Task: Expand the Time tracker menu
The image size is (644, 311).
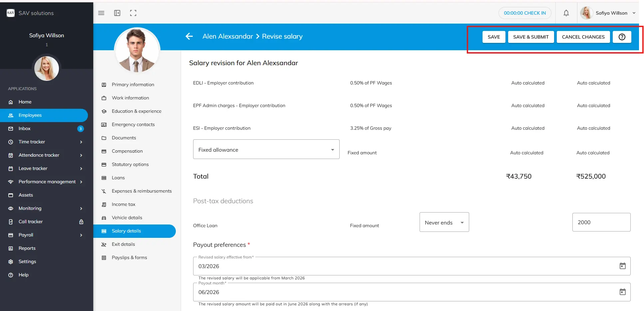Action: click(x=81, y=142)
